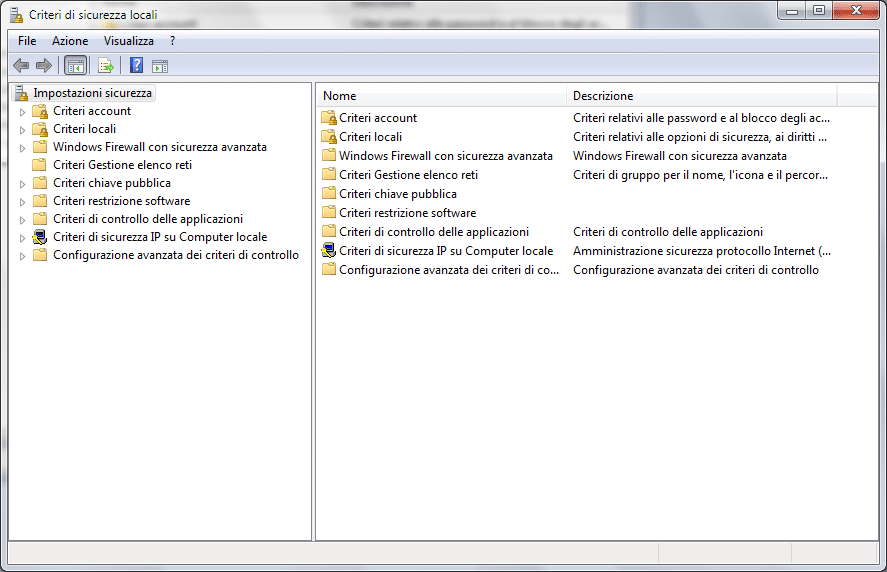Click the window title bar app icon
The height and width of the screenshot is (572, 887).
(x=17, y=14)
